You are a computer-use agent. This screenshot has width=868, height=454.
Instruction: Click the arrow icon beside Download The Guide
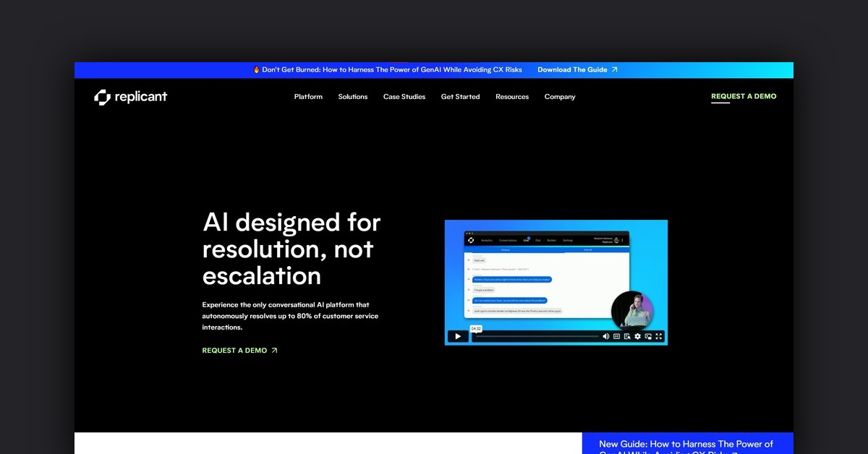click(615, 70)
